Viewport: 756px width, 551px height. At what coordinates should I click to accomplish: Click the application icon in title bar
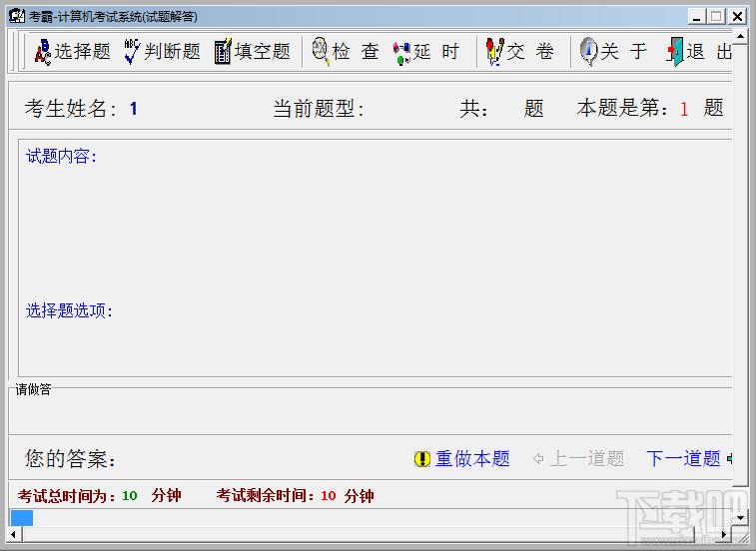click(17, 16)
